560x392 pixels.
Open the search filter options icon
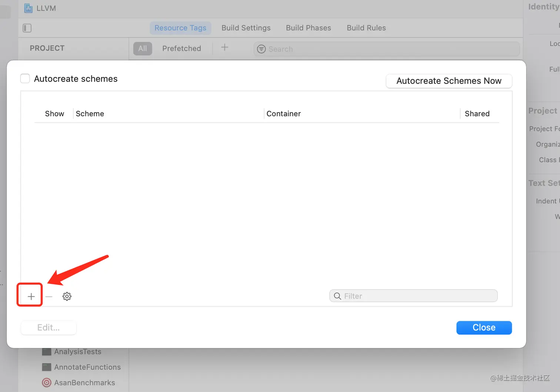[x=261, y=49]
